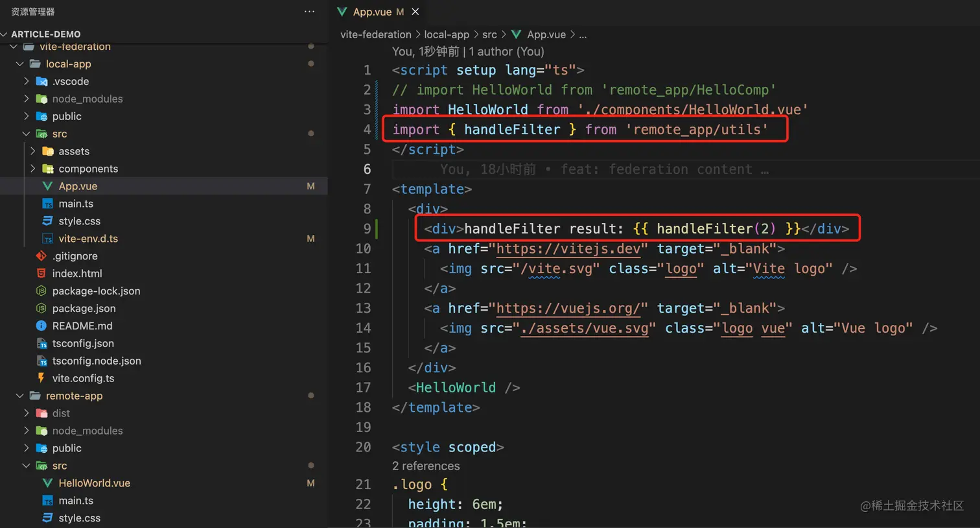Screen dimensions: 980x528
Task: Collapse the remote-app folder chevron
Action: coord(19,396)
